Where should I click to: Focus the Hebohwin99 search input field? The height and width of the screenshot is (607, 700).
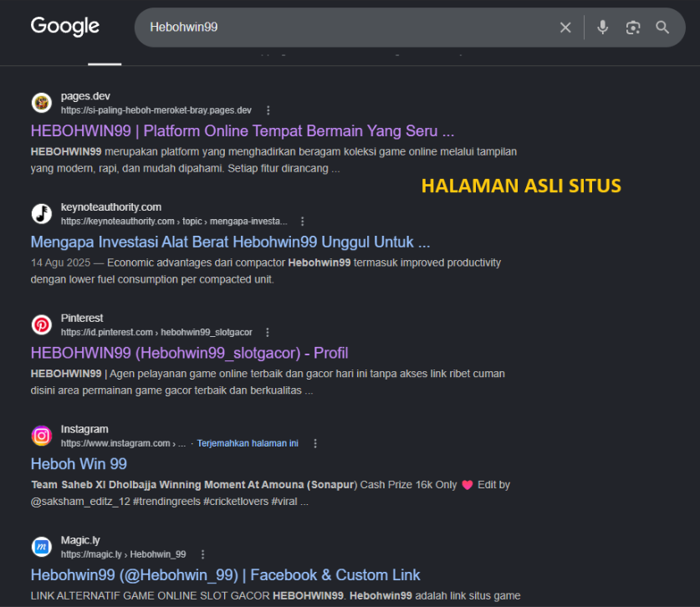pyautogui.click(x=348, y=28)
